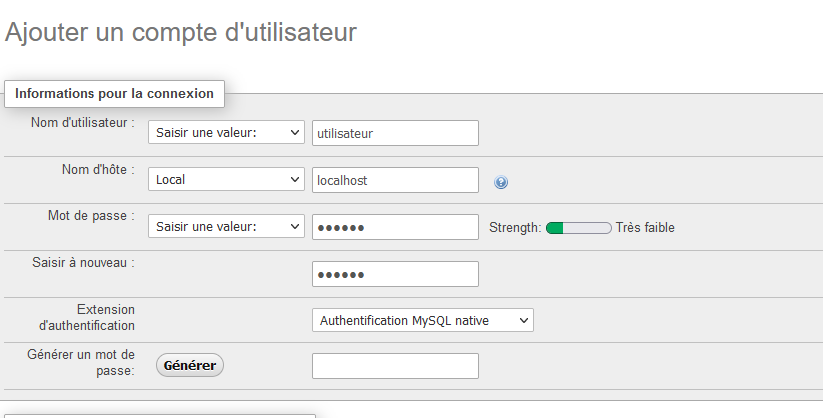Click the Très faible strength text
This screenshot has width=823, height=418.
[x=645, y=228]
